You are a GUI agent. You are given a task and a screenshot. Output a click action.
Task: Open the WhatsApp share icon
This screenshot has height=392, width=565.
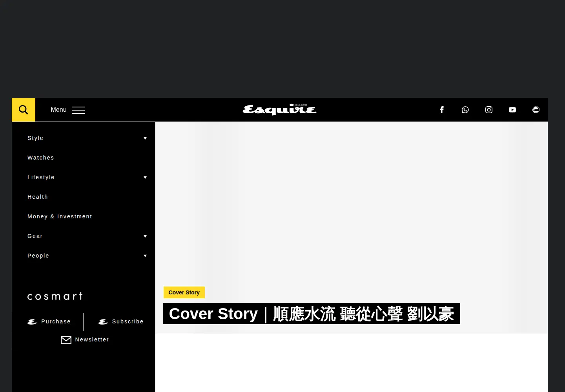(x=465, y=110)
